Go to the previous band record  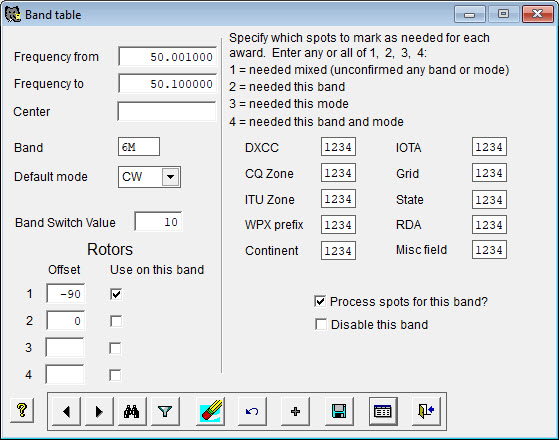[66, 411]
